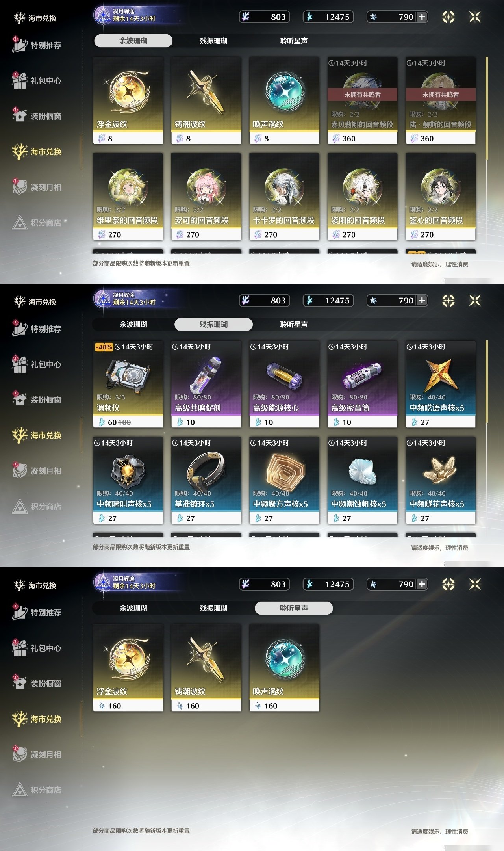Choose the 中频潮蚀帆核x5 shell item

362,480
